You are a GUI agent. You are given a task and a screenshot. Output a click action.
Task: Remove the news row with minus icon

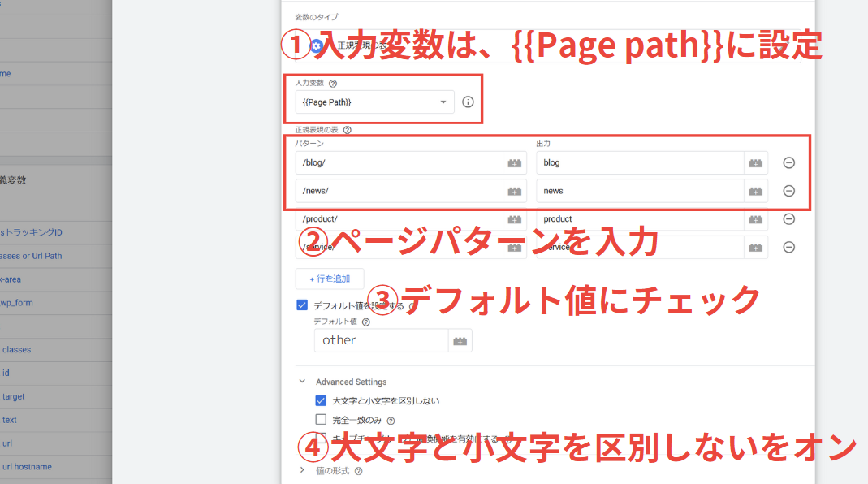click(789, 191)
